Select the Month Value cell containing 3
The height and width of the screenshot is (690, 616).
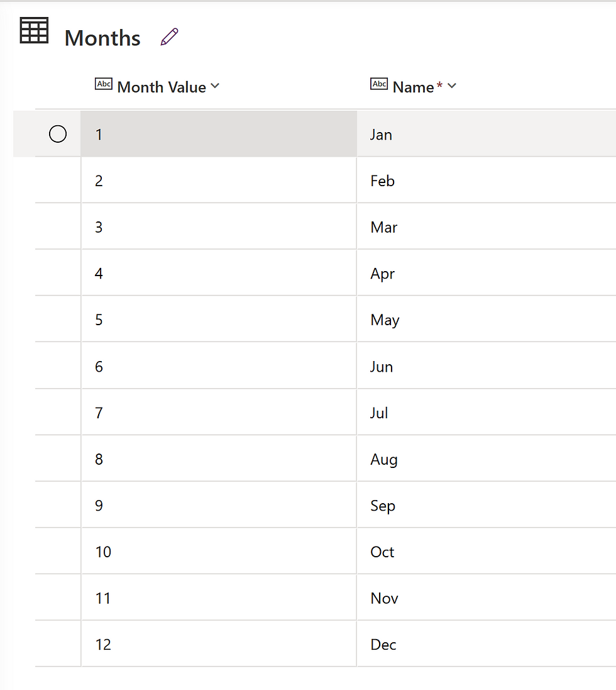pos(218,227)
